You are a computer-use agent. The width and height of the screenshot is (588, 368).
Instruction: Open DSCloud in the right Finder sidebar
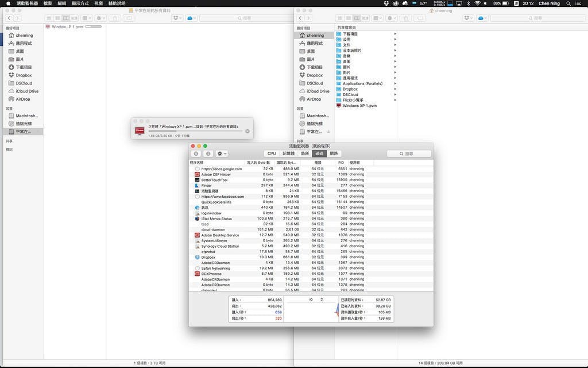[x=314, y=83]
